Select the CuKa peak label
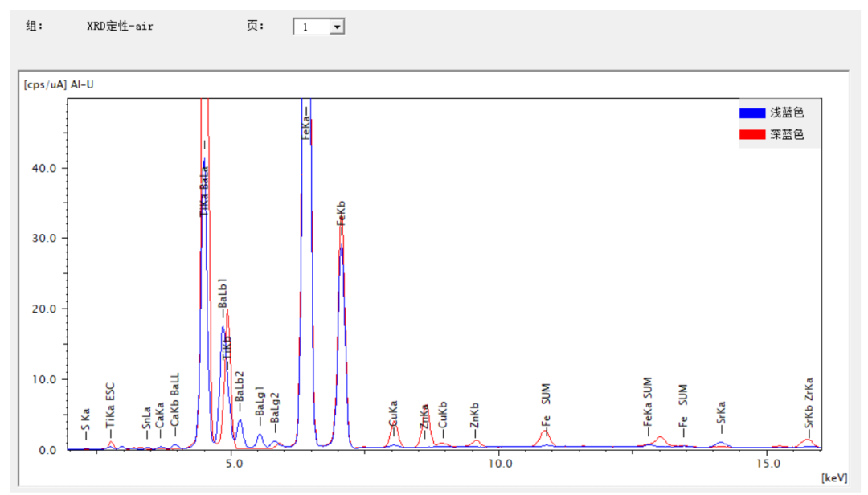868x495 pixels. coord(393,413)
